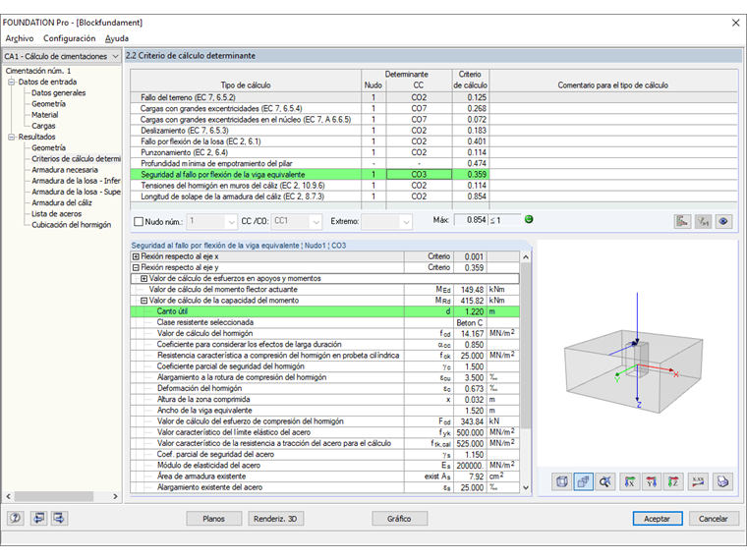This screenshot has width=747, height=560.
Task: Expand Flexión respecto al eje x
Action: [136, 256]
